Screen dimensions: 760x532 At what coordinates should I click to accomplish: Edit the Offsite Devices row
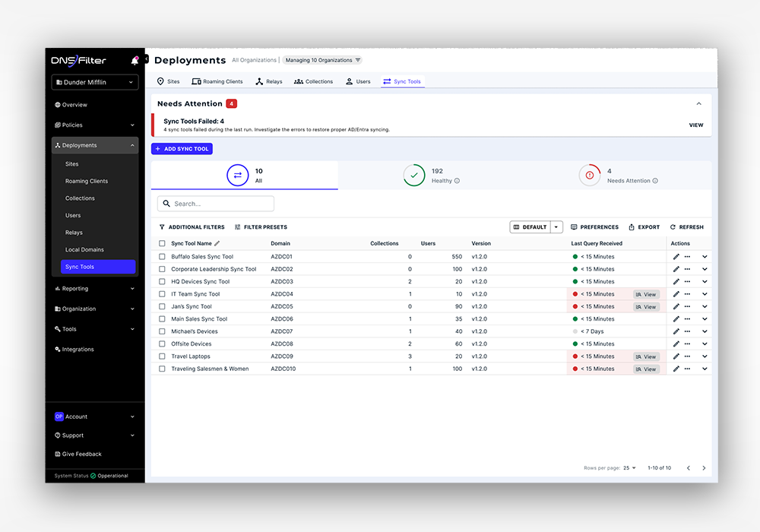676,344
